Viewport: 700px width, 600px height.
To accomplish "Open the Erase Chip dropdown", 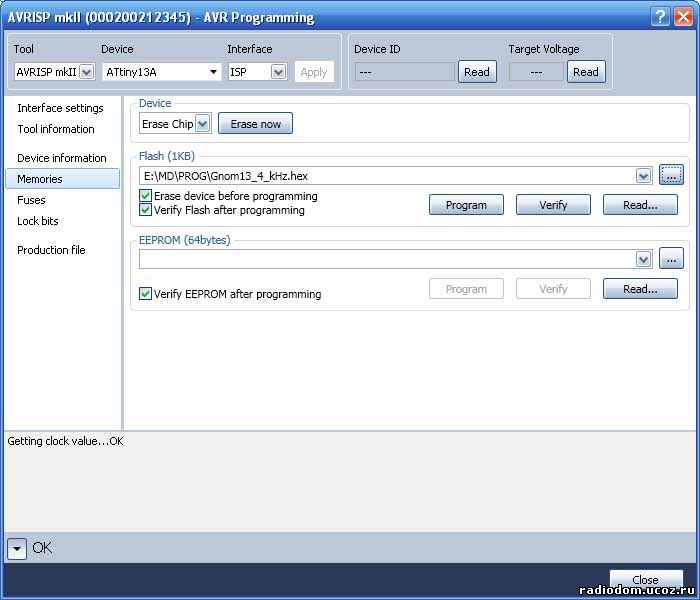I will click(x=203, y=124).
